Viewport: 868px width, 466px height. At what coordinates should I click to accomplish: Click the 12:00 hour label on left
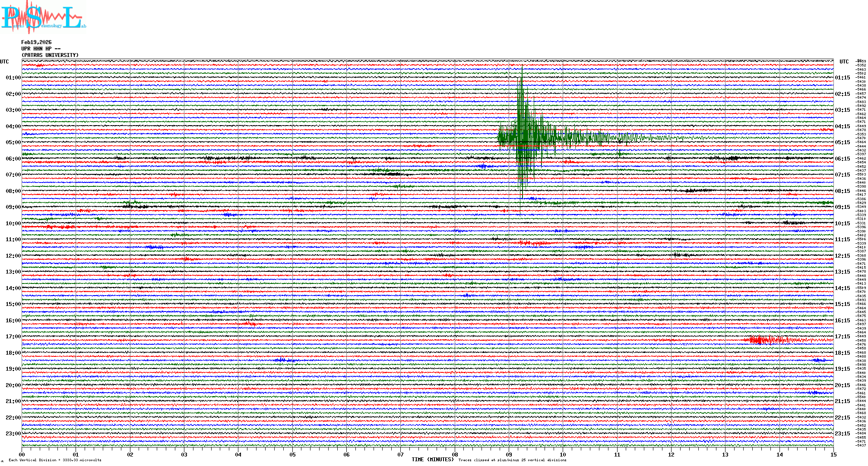13,256
